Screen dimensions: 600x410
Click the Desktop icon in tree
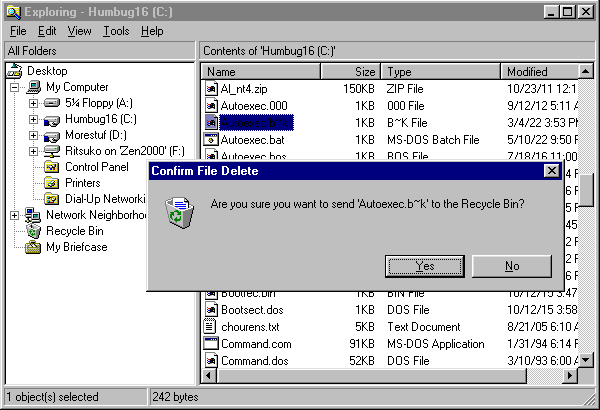14,71
